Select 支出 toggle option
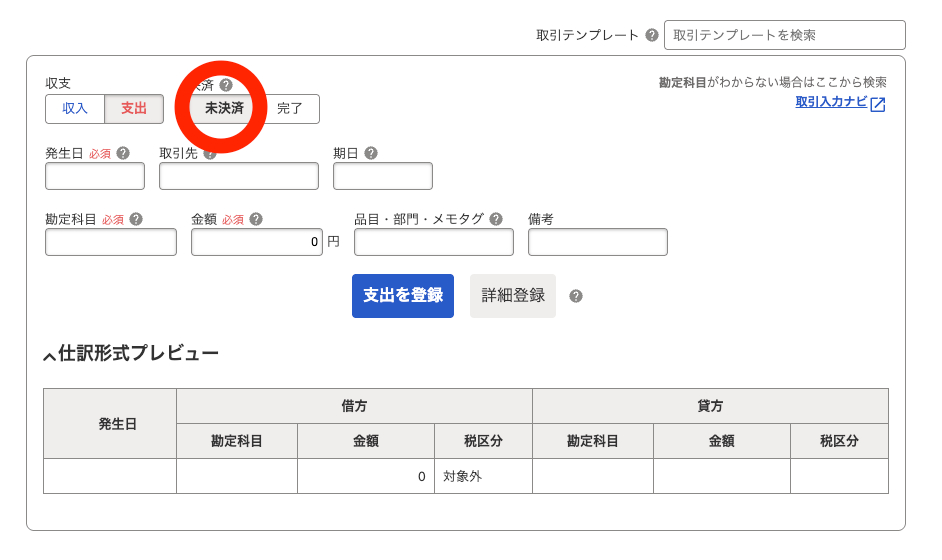 pyautogui.click(x=134, y=109)
